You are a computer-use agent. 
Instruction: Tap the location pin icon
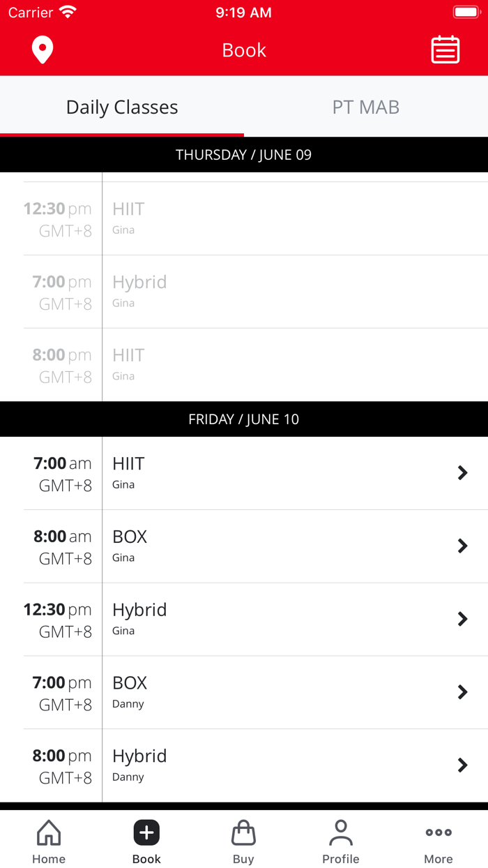coord(43,50)
